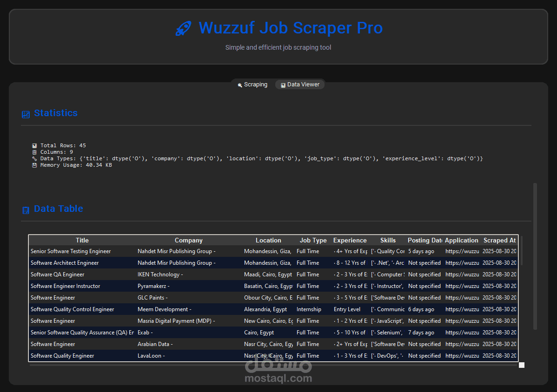This screenshot has height=392, width=557.
Task: Click the Data Table clipboard icon
Action: tap(26, 210)
